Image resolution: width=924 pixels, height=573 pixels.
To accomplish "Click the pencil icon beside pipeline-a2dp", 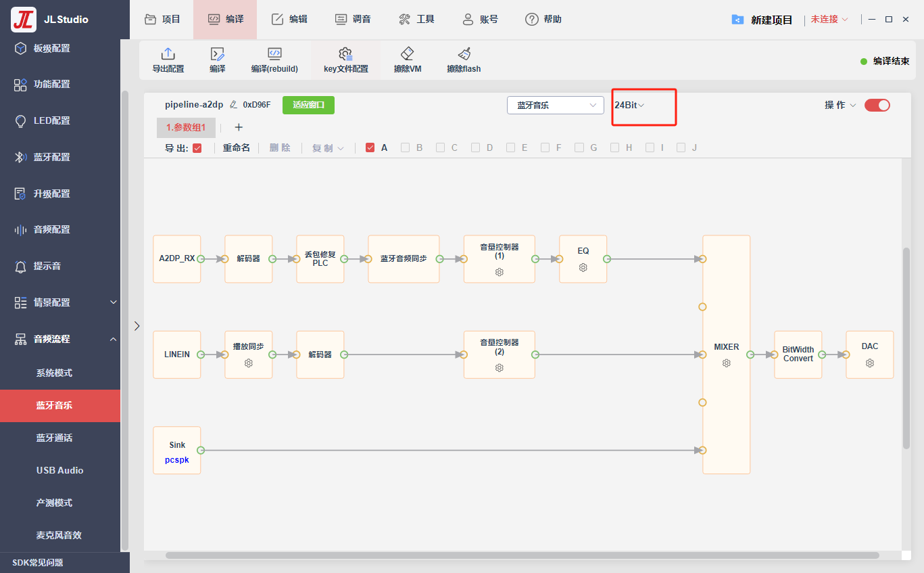I will click(x=234, y=105).
